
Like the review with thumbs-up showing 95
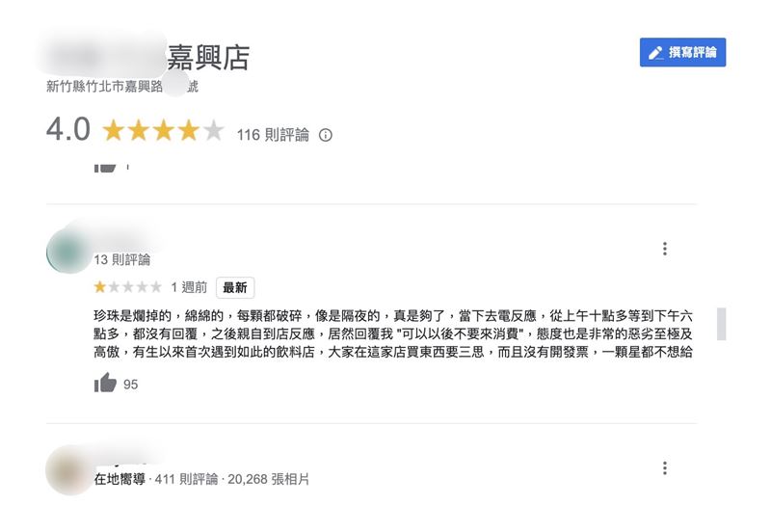click(x=105, y=383)
